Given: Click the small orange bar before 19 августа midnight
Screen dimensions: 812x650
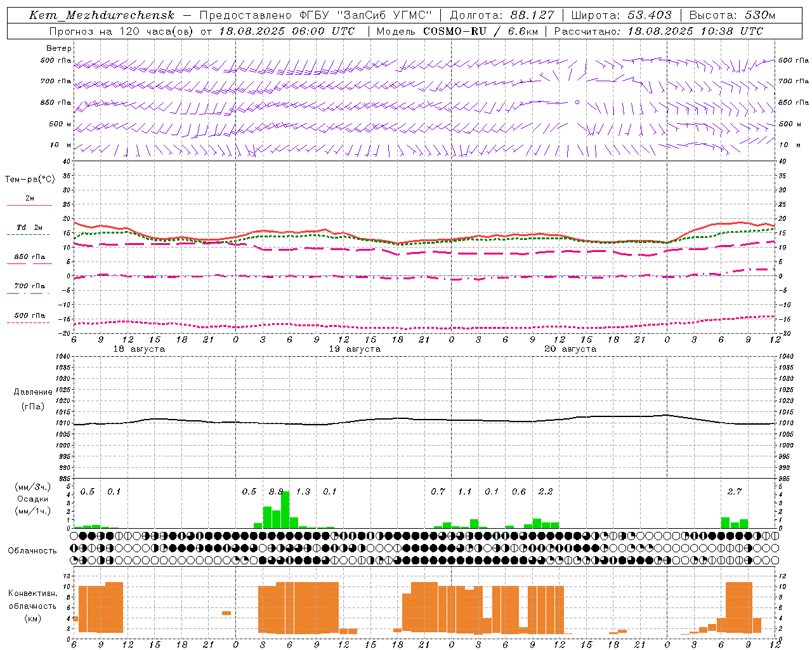Looking at the screenshot, I should tap(226, 613).
